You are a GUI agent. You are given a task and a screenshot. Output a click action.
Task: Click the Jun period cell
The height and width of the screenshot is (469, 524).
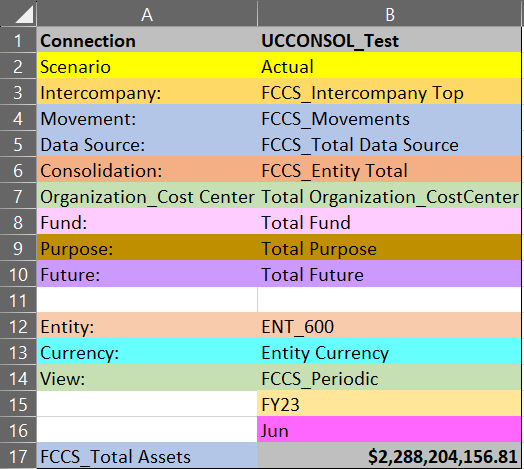(389, 430)
